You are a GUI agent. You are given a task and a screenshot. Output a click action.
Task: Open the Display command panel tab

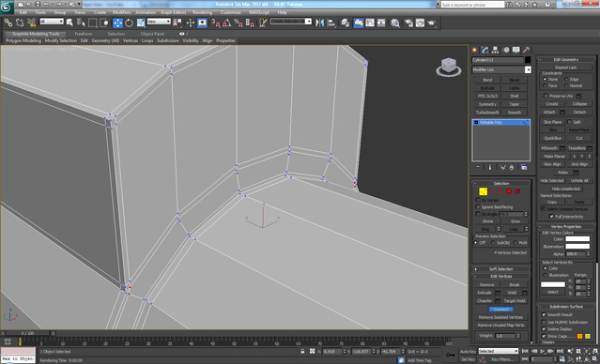click(x=516, y=50)
